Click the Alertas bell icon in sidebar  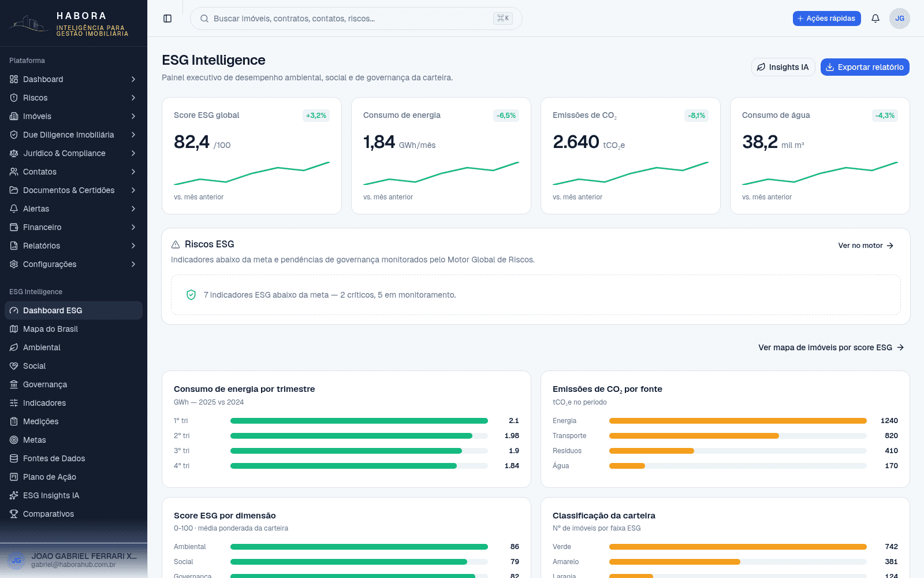pos(14,209)
